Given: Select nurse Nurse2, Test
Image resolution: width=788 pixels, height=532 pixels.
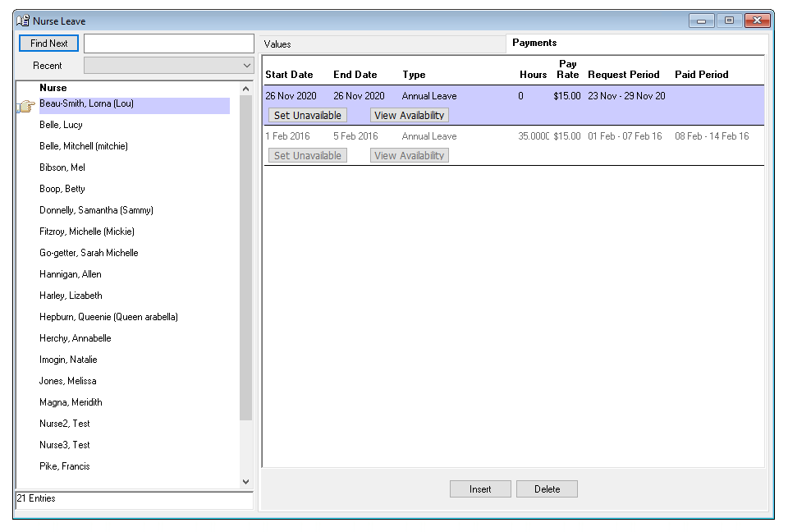Looking at the screenshot, I should (x=65, y=424).
